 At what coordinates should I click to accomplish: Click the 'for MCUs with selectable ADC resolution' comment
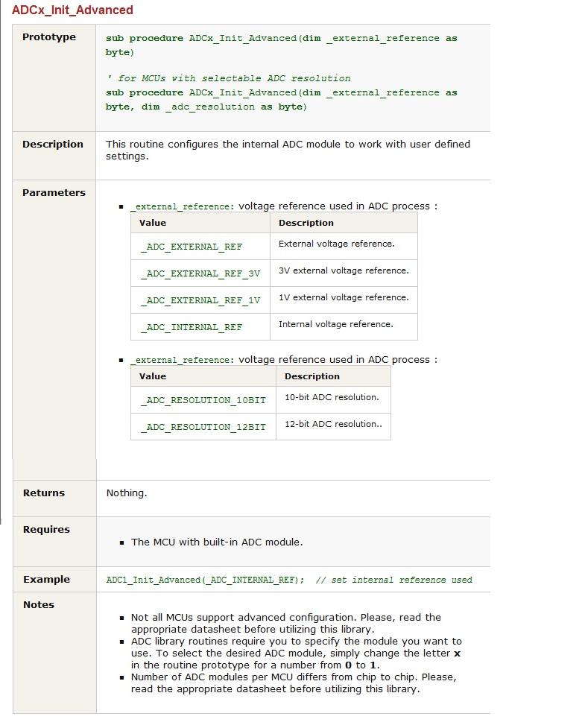tap(229, 78)
